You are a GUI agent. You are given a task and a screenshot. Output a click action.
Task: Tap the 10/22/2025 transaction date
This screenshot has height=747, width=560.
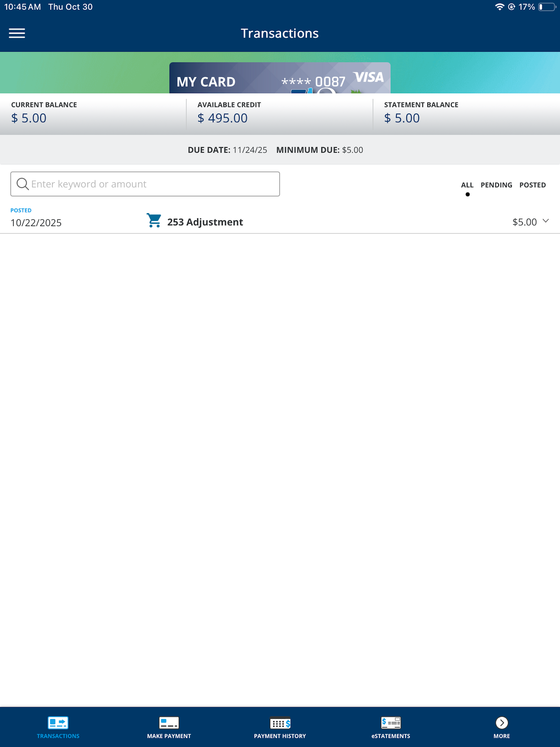click(x=36, y=223)
